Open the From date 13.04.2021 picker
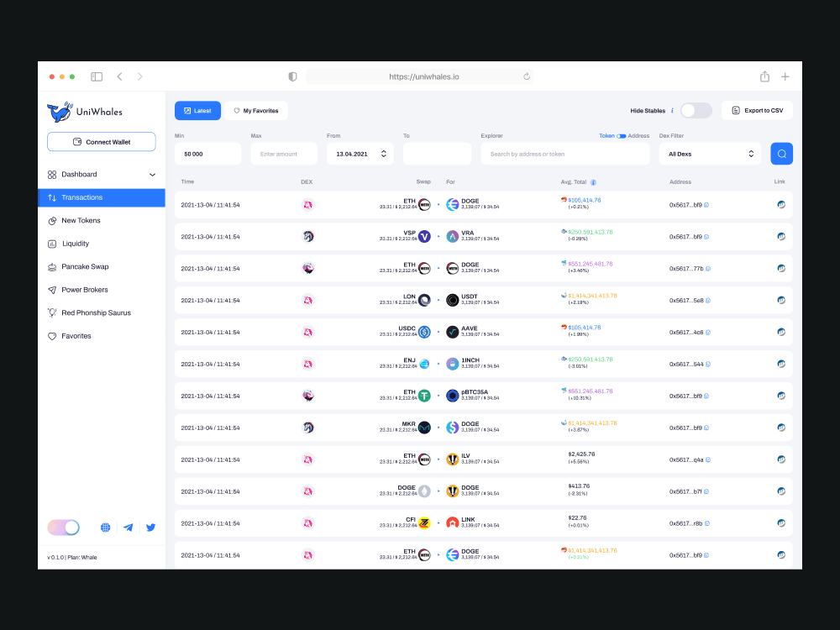 point(360,154)
